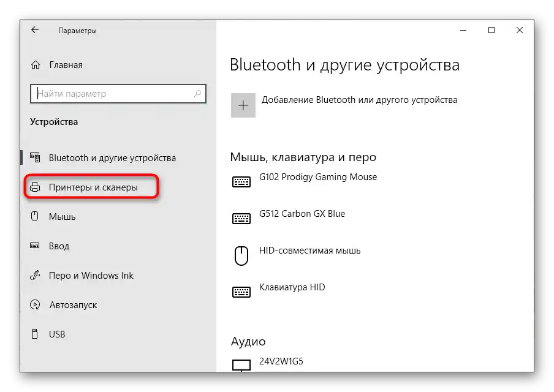Close the Параметры window
This screenshot has width=554, height=392.
520,31
